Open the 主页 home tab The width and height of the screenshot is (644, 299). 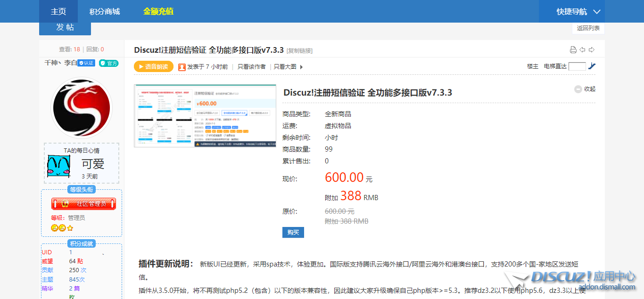(58, 11)
